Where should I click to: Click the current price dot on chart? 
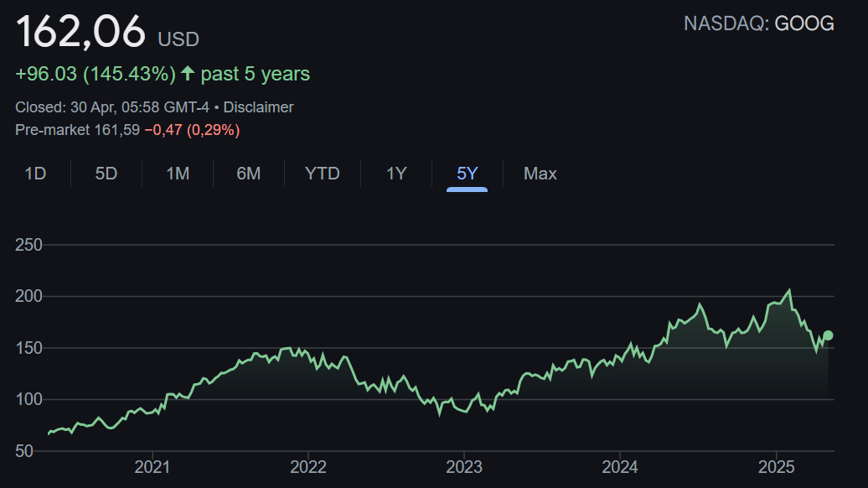coord(828,335)
